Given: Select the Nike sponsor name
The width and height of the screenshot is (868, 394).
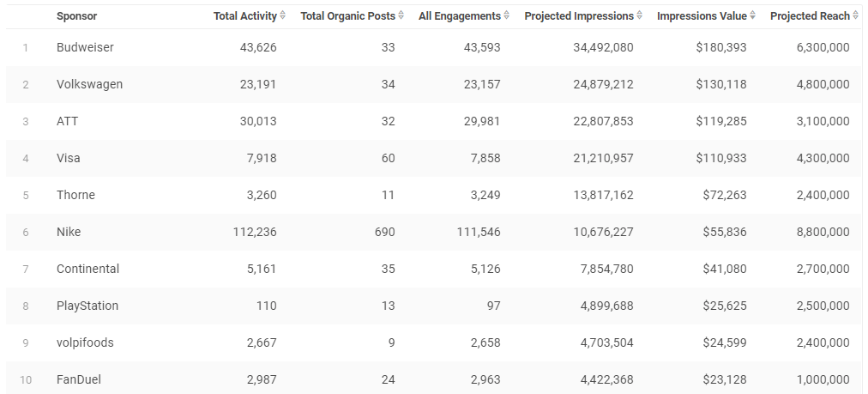Looking at the screenshot, I should click(69, 232).
